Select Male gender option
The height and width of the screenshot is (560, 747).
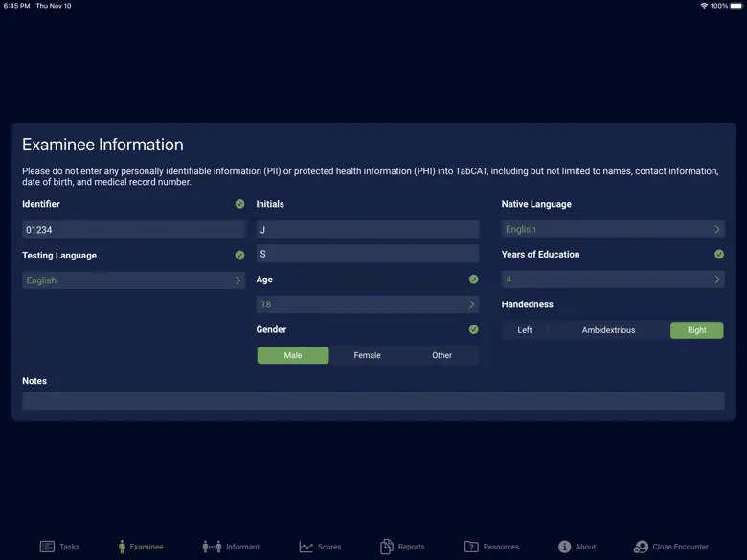293,355
